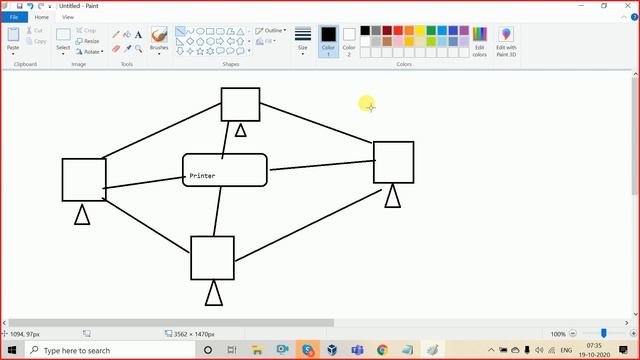Select the Six-point star shape

point(210,51)
